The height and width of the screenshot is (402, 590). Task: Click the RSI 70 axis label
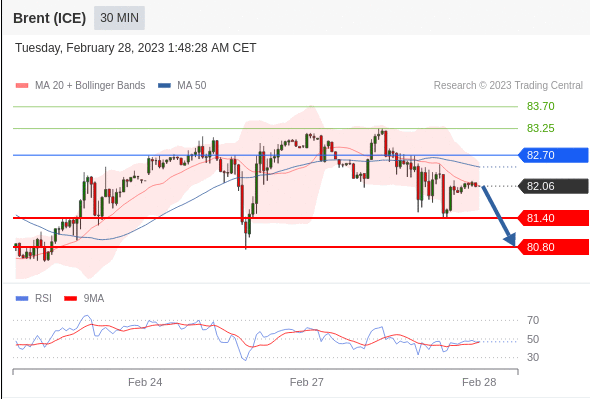tap(533, 320)
